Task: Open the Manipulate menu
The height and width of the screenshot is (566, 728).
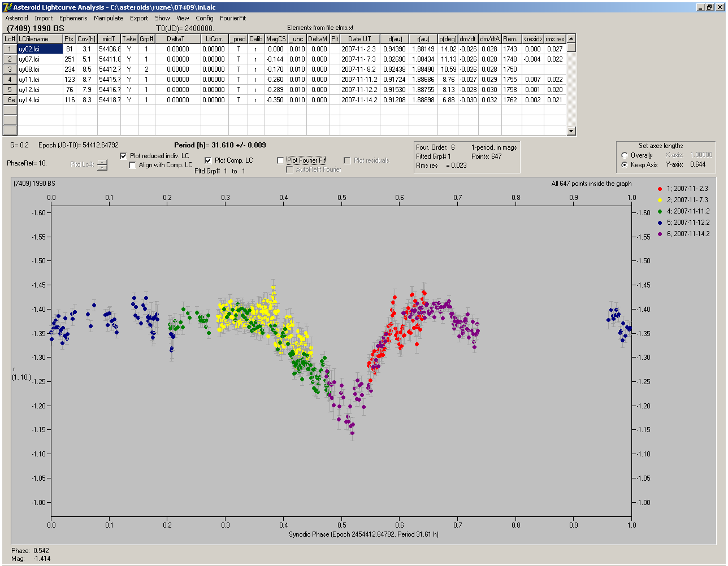Action: 109,18
